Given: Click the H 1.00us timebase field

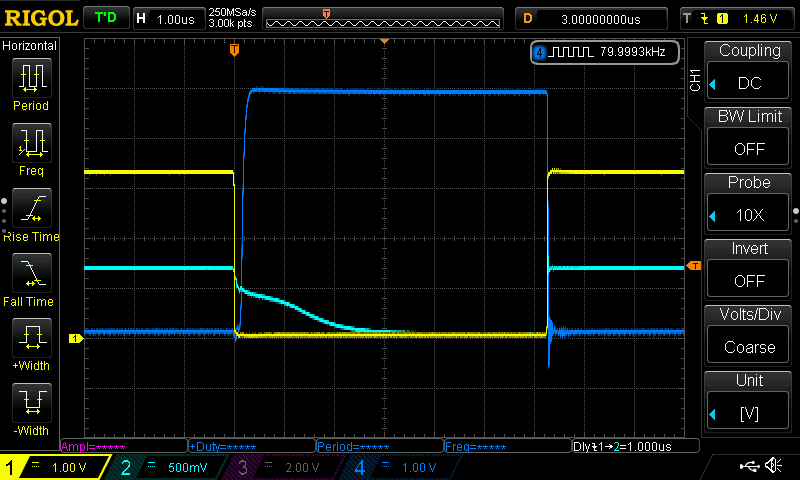Looking at the screenshot, I should (169, 19).
